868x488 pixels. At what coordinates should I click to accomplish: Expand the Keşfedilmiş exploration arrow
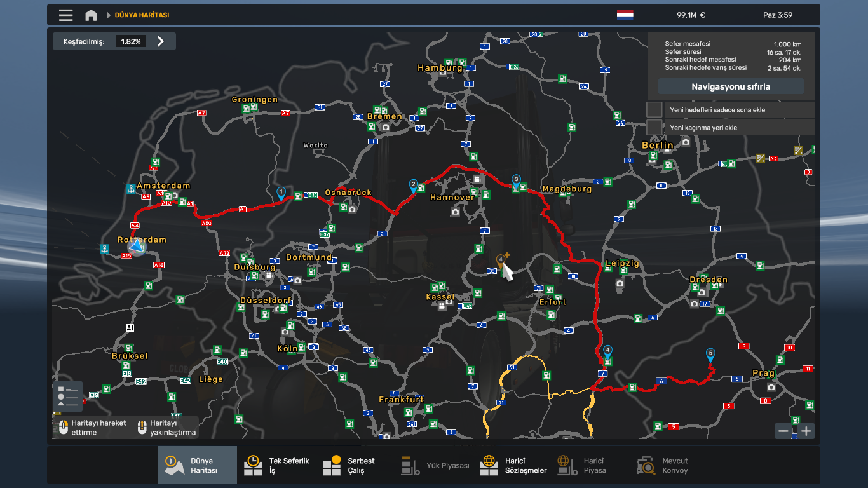pyautogui.click(x=161, y=41)
